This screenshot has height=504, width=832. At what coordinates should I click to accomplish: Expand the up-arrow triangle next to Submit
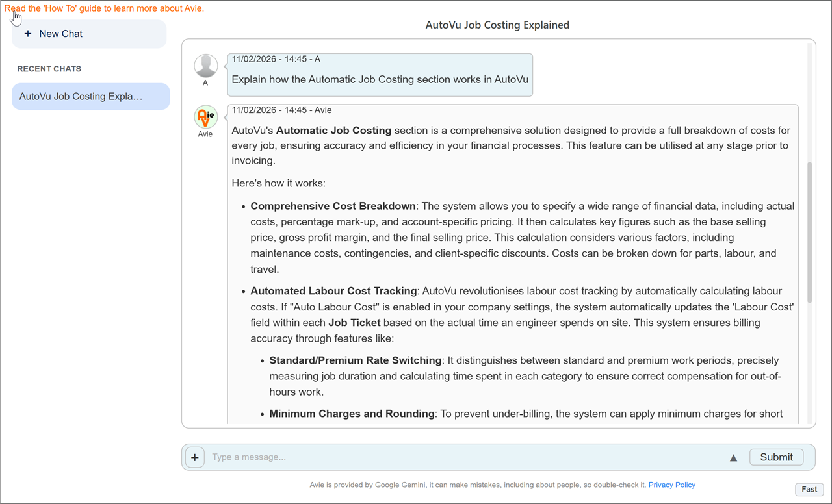tap(733, 458)
